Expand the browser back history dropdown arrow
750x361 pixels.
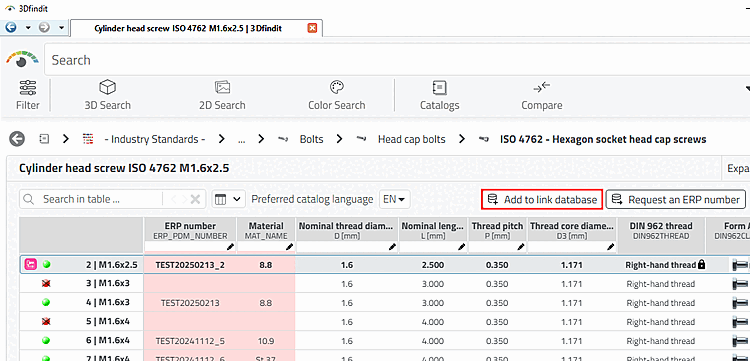28,28
